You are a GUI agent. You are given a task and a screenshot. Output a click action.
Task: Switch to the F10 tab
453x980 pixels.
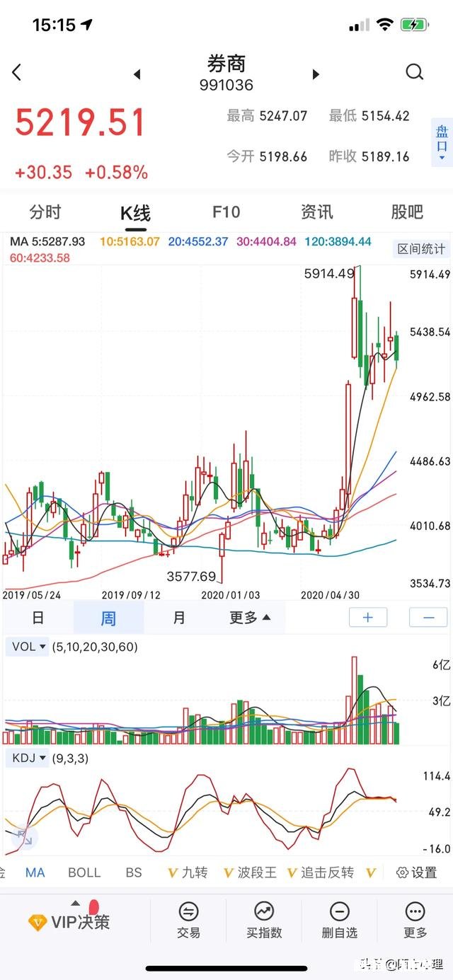tap(225, 212)
